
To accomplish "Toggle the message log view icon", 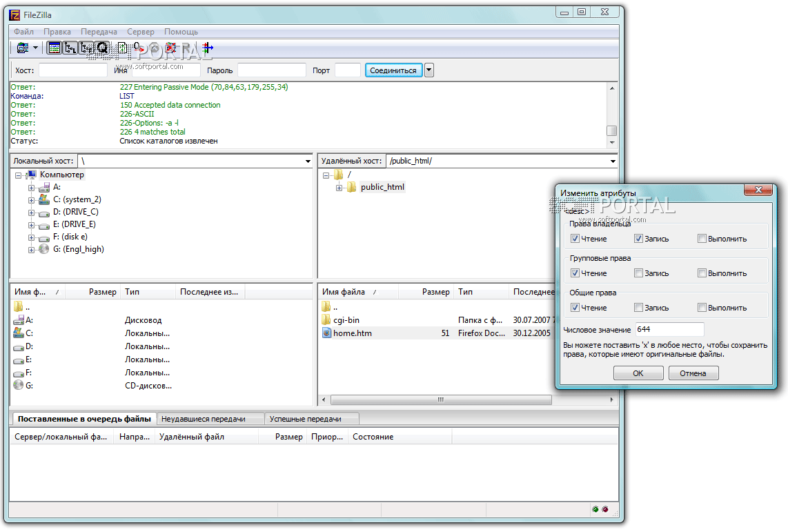I will pyautogui.click(x=55, y=48).
